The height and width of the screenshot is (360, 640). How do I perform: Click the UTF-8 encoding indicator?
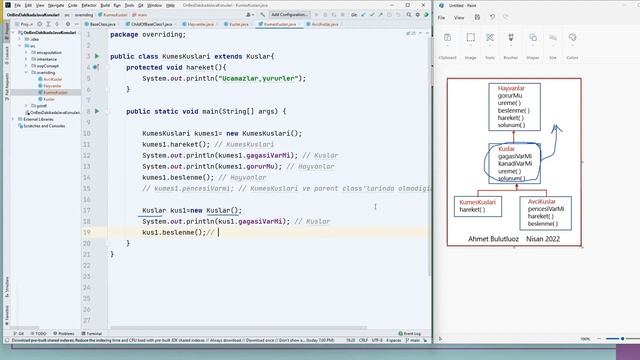377,340
